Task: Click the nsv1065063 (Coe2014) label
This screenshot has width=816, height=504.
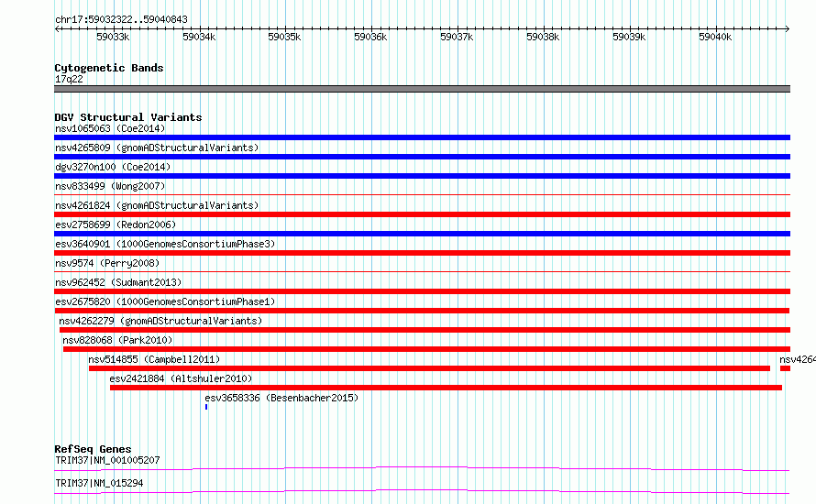Action: pos(110,128)
